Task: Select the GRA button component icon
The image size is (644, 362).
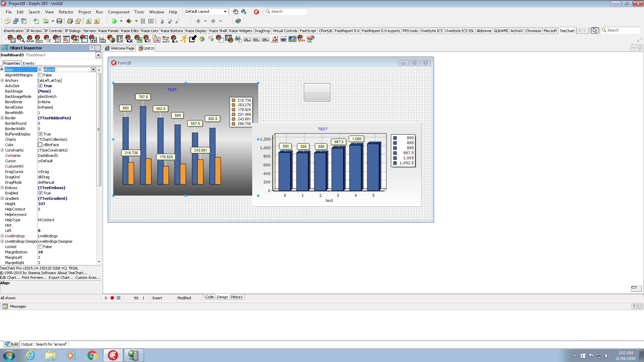Action: 265,39
